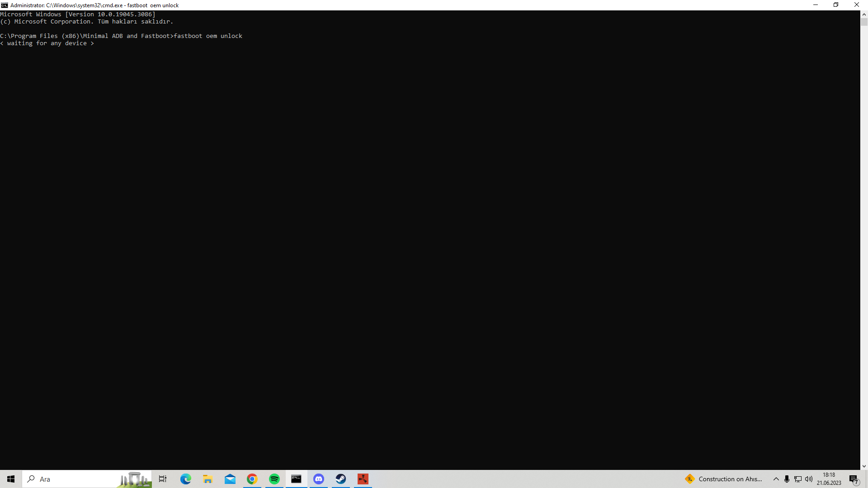The height and width of the screenshot is (488, 868).
Task: Expand the hidden system tray icons
Action: (x=776, y=479)
